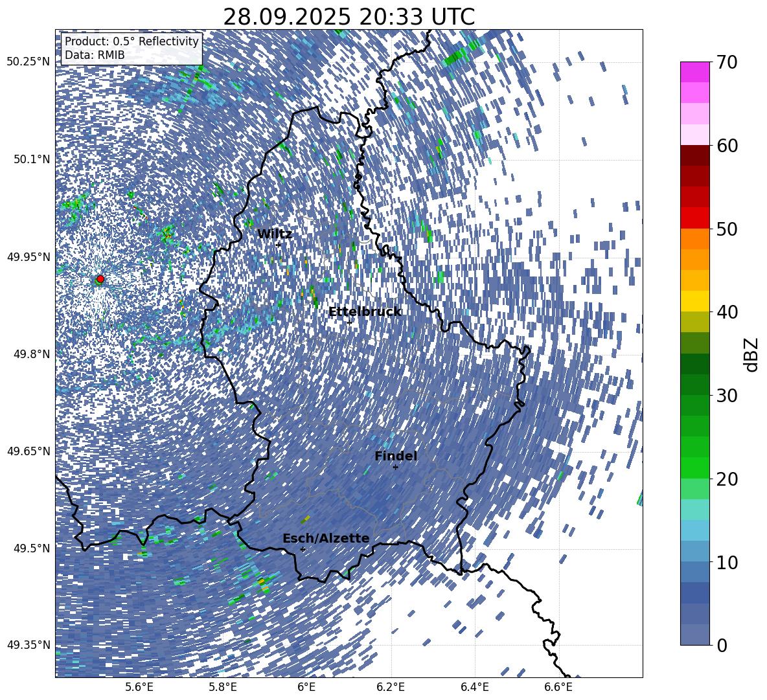Click the plus marker below Findel
Screen dimensions: 767x700
(395, 468)
